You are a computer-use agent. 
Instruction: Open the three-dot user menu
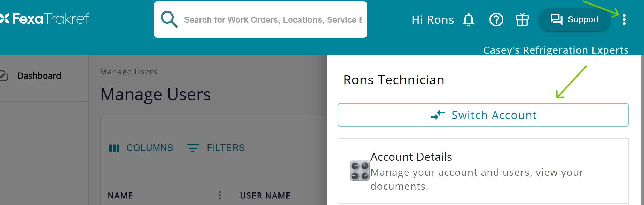[x=624, y=19]
